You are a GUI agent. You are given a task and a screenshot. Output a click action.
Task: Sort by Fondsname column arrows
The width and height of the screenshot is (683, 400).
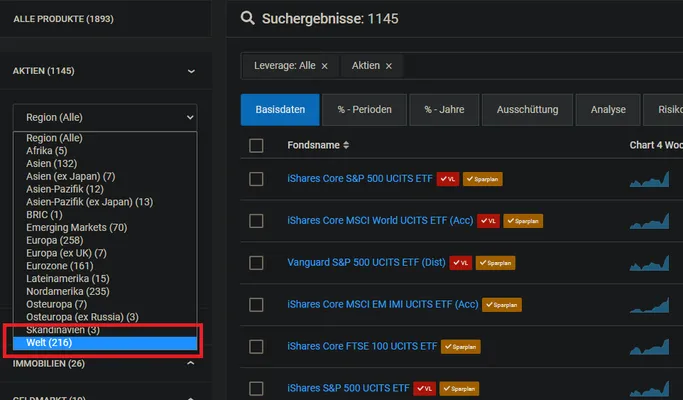click(346, 145)
